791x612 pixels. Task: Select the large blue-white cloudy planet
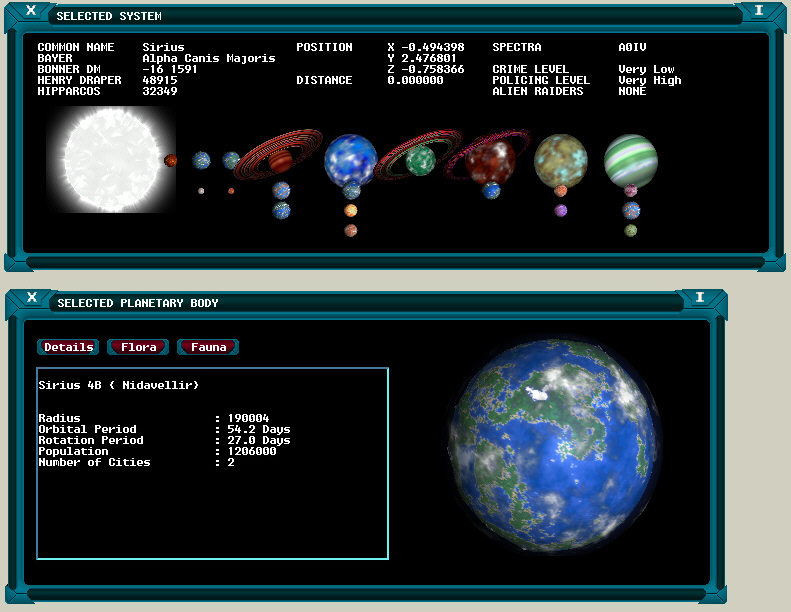(350, 160)
